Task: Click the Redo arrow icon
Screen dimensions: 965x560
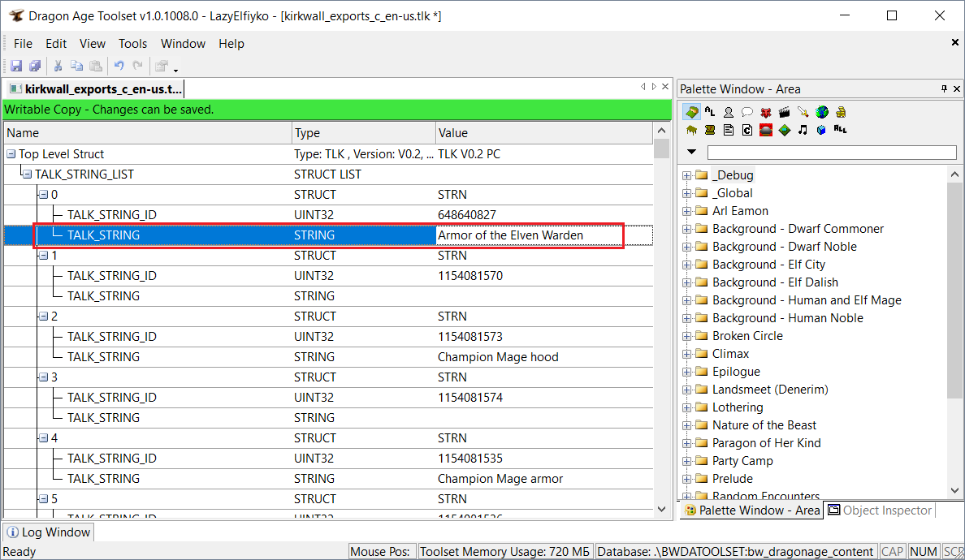Action: pyautogui.click(x=138, y=66)
